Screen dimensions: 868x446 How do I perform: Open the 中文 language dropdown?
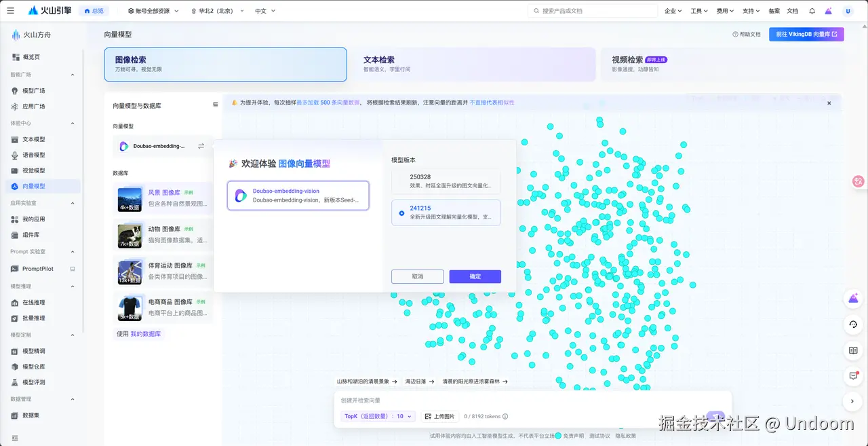click(x=264, y=11)
